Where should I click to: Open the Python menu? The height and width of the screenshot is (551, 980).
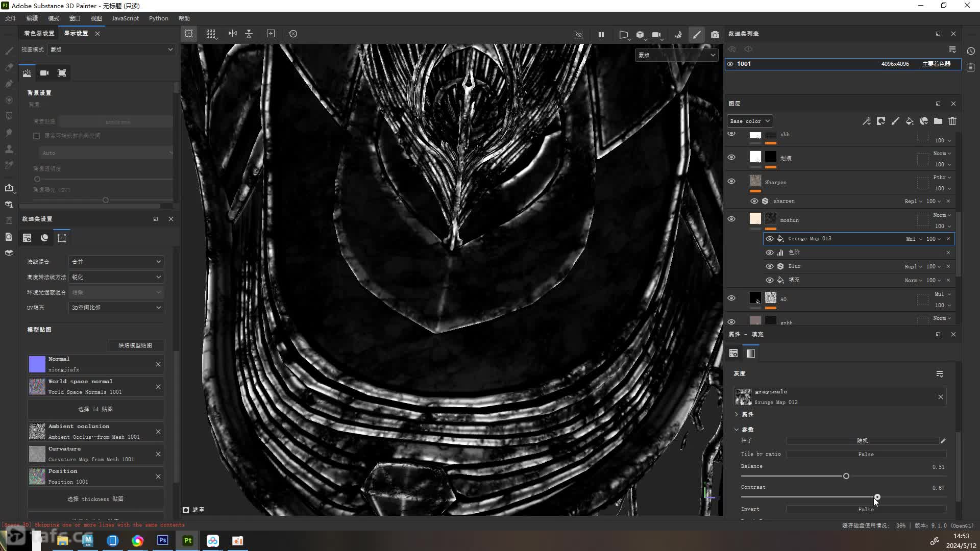[158, 18]
